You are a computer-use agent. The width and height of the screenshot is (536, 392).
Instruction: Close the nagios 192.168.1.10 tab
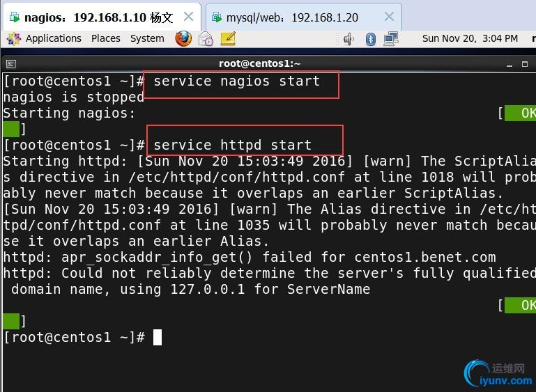point(188,17)
